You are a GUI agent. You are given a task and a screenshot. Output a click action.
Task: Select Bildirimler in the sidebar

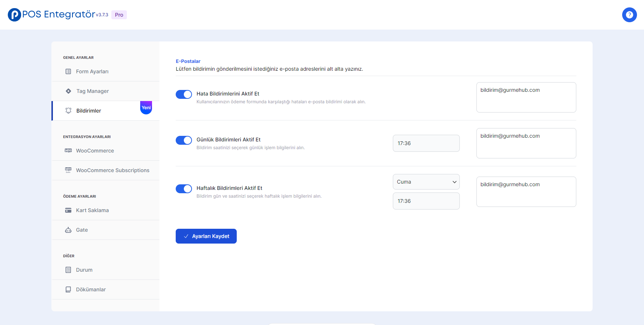(x=105, y=111)
